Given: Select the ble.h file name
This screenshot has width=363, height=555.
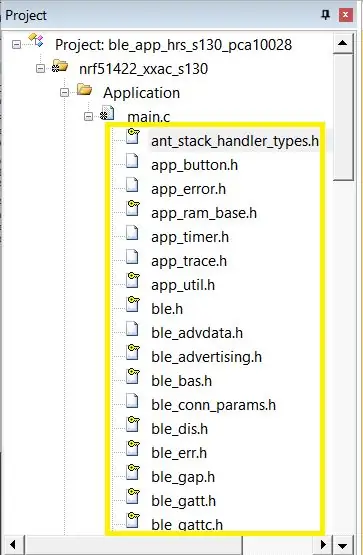Looking at the screenshot, I should coord(167,309).
